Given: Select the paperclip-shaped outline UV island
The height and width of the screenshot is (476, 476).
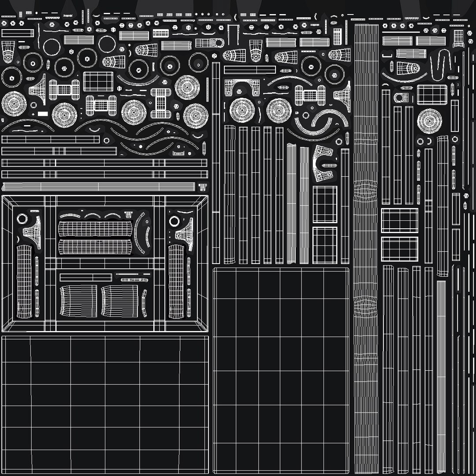Looking at the screenshot, I should click(440, 65).
